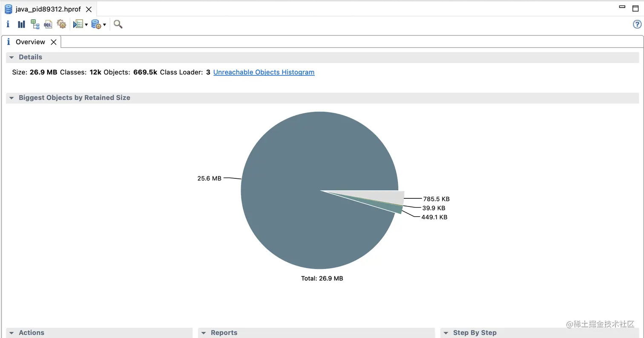Open the Unreachable Objects Histogram link

point(264,72)
